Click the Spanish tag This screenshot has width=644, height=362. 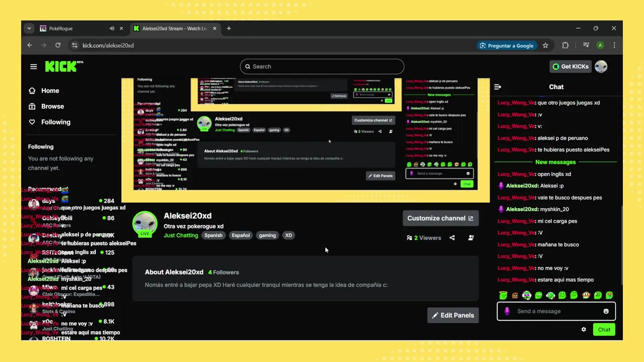(x=213, y=235)
